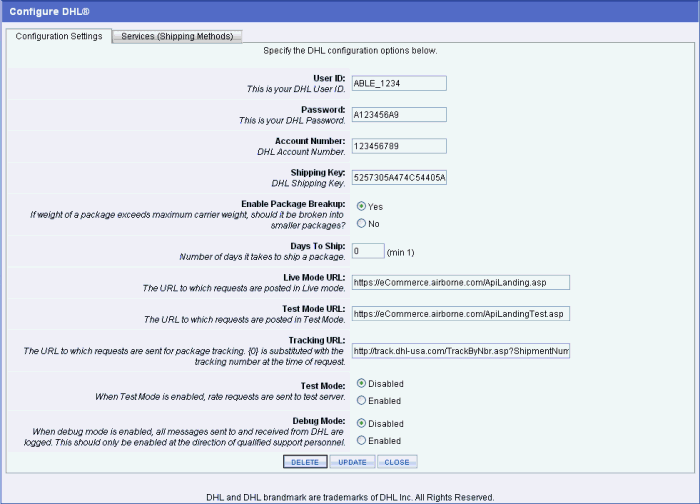This screenshot has width=700, height=504.
Task: Click the 'Account Number:' label
Action: 310,141
